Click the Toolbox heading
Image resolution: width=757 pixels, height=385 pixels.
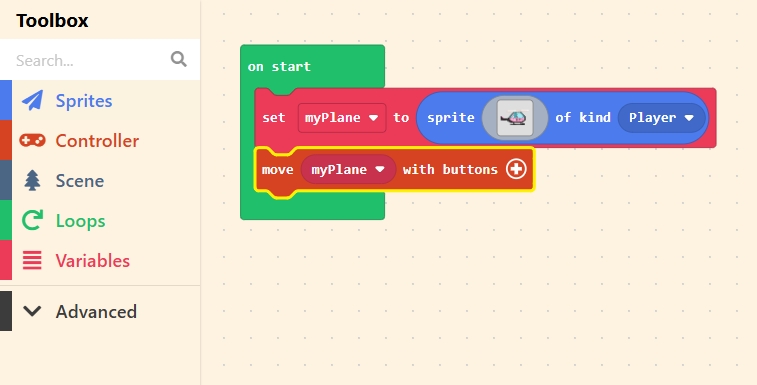pos(52,20)
